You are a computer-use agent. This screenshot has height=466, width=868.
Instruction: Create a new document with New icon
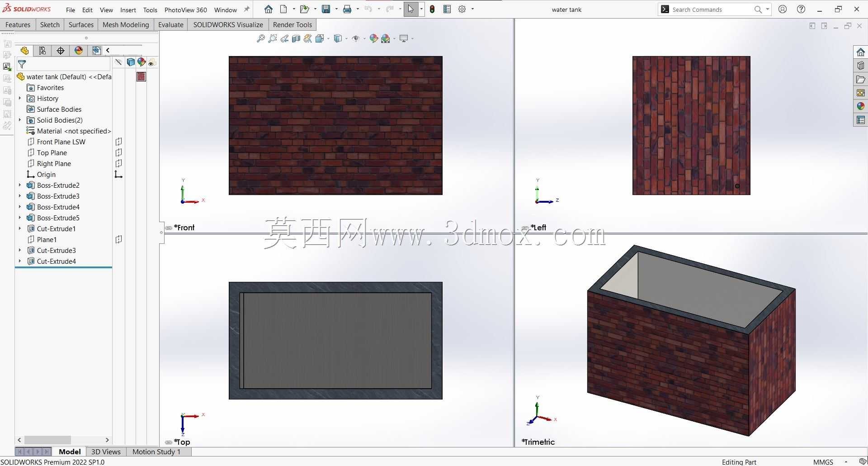[x=283, y=9]
